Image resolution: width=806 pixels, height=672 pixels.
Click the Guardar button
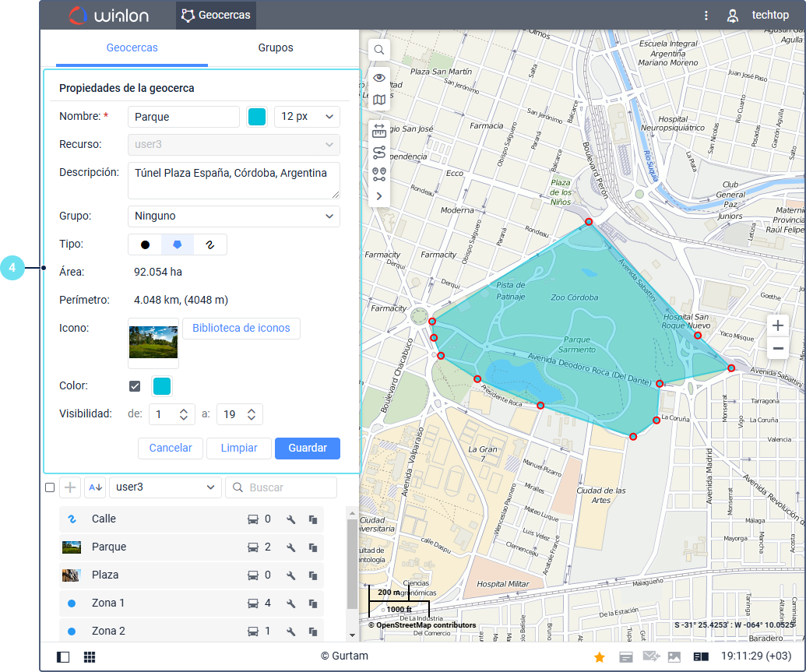click(x=307, y=449)
